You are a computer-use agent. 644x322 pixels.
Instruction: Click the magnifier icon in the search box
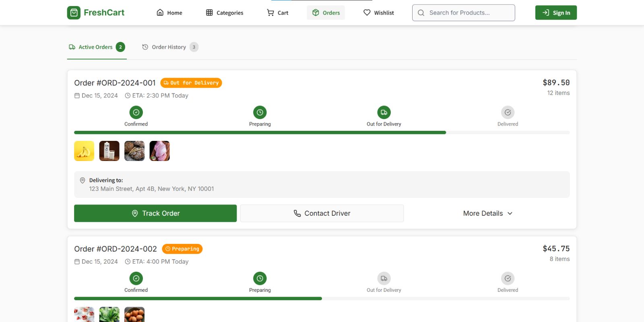[421, 13]
